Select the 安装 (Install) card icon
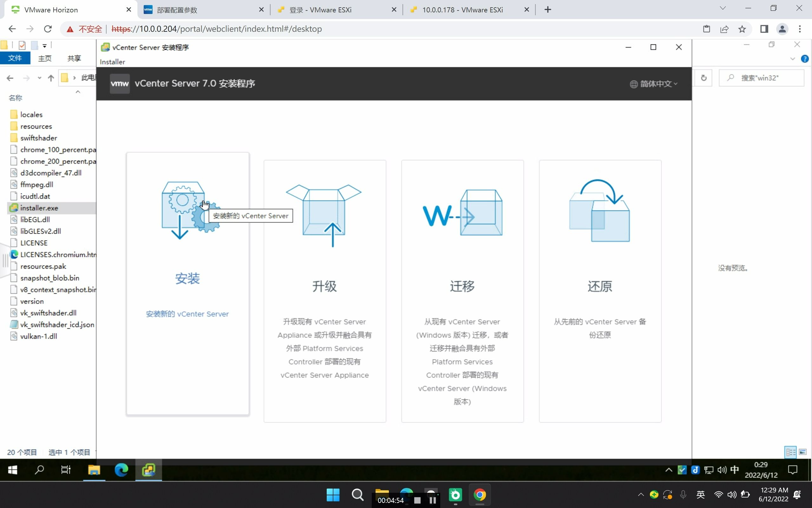The height and width of the screenshot is (508, 812). pyautogui.click(x=191, y=210)
